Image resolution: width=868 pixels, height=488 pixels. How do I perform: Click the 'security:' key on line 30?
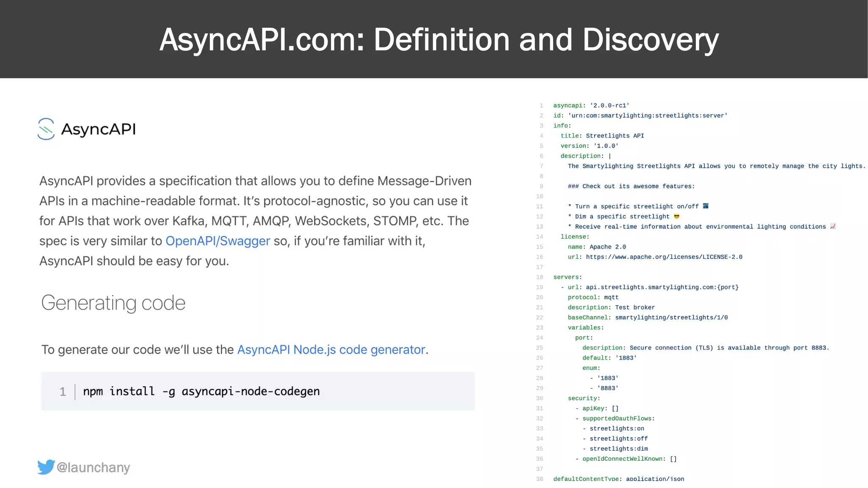584,399
